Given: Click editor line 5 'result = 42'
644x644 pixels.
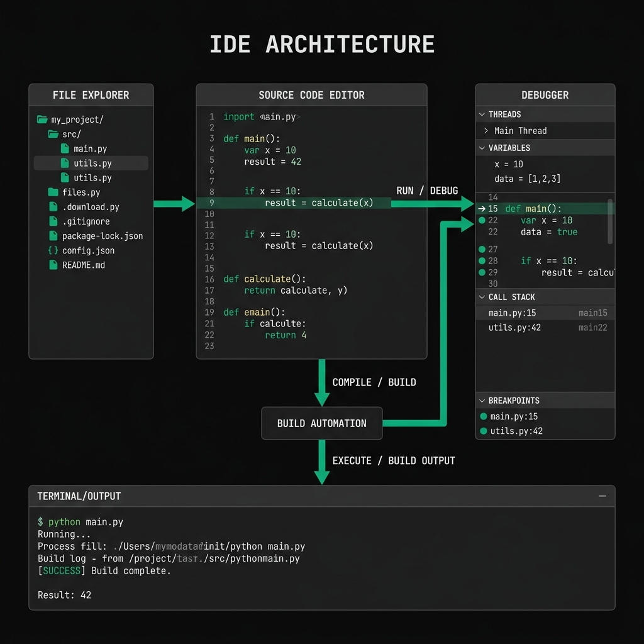Looking at the screenshot, I should (273, 162).
